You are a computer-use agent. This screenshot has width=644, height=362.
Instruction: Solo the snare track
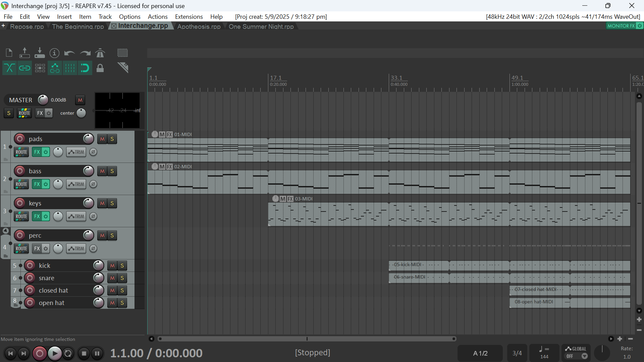[122, 278]
